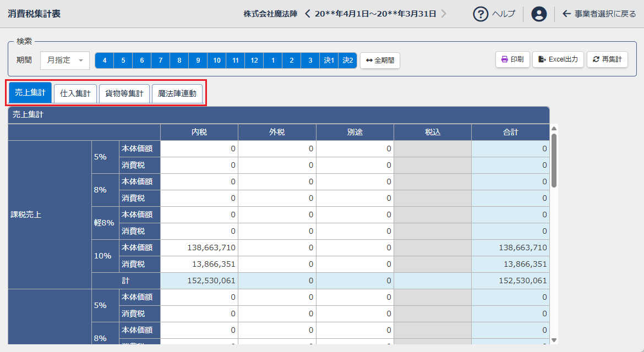Return via 事業者選択に戻る link
This screenshot has height=352, width=644.
[x=599, y=14]
